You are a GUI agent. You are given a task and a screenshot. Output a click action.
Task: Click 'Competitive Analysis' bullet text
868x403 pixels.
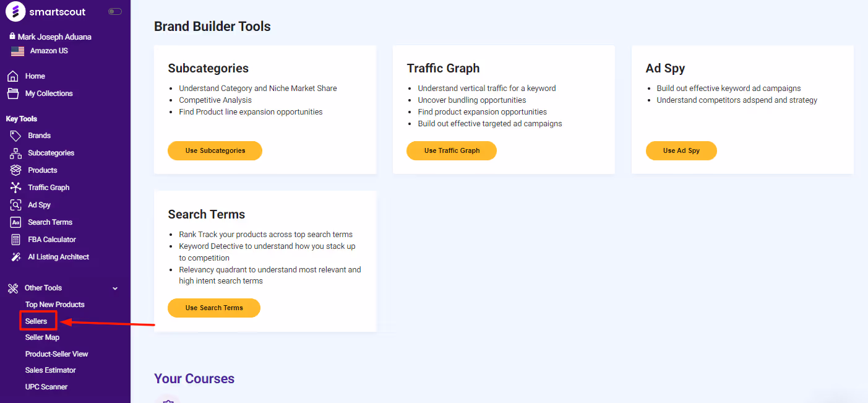click(x=215, y=100)
